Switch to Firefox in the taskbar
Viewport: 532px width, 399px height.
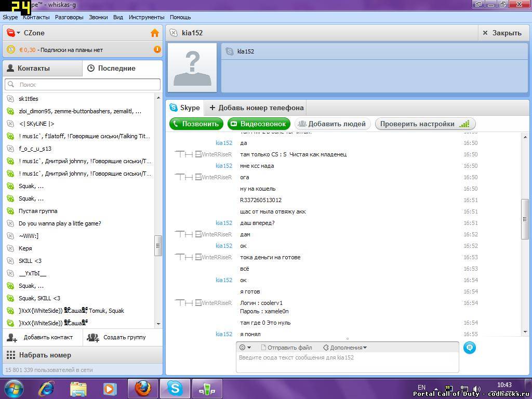(142, 389)
